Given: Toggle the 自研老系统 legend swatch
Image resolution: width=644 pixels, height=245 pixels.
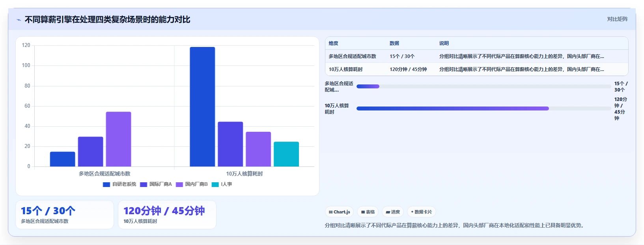Looking at the screenshot, I should pos(106,184).
